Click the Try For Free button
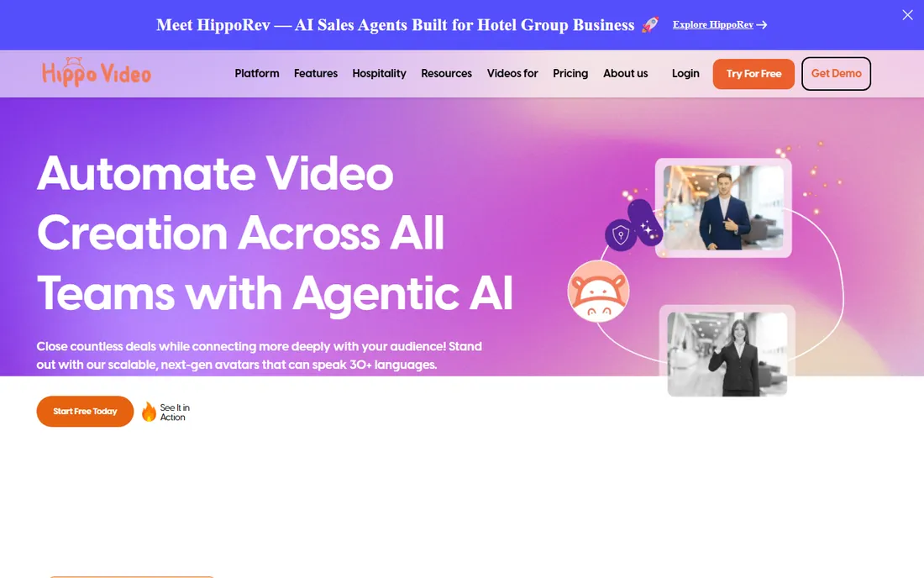This screenshot has height=578, width=924. pos(753,74)
